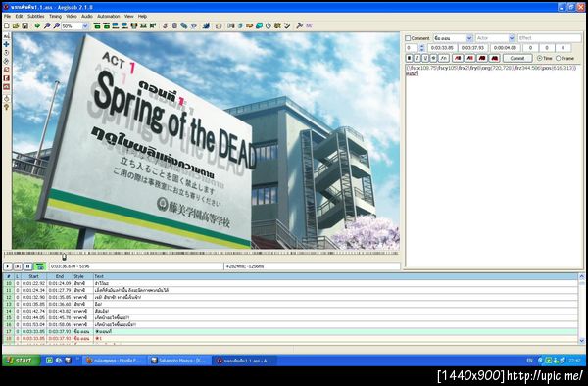
Task: Click the Play current line button
Action: pyautogui.click(x=18, y=266)
